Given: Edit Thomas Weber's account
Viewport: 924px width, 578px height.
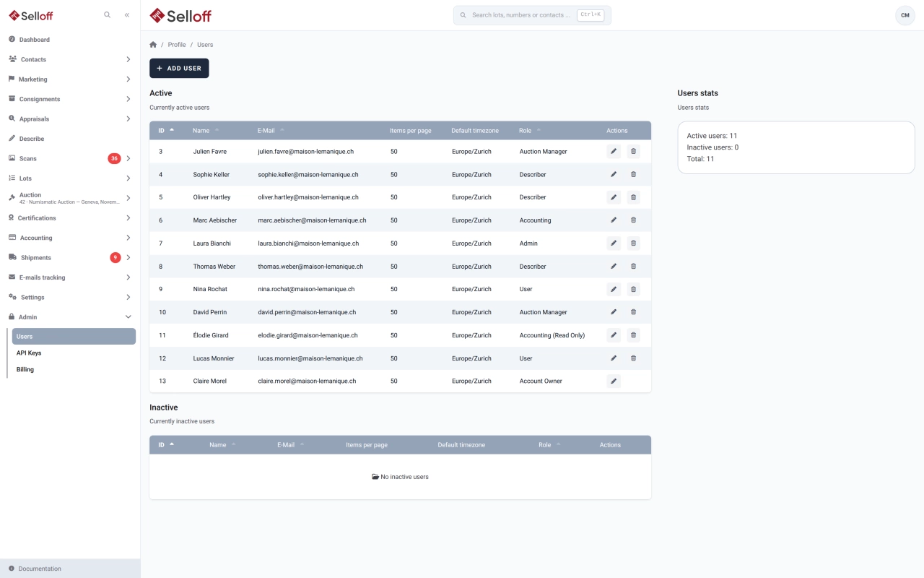Looking at the screenshot, I should pos(614,267).
